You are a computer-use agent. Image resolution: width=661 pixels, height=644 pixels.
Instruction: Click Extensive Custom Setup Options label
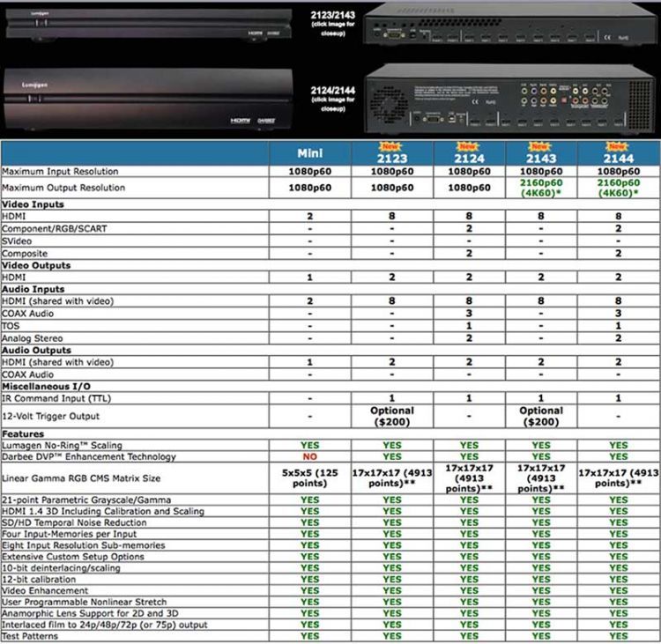[73, 557]
